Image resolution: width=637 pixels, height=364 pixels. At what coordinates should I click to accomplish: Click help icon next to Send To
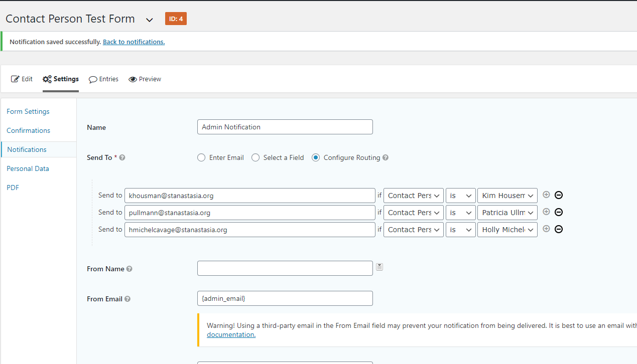(x=122, y=157)
